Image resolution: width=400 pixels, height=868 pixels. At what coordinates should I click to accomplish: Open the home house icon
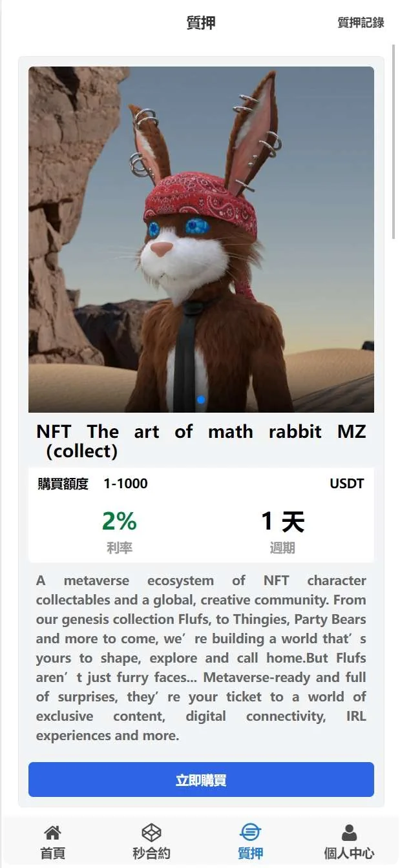click(52, 832)
